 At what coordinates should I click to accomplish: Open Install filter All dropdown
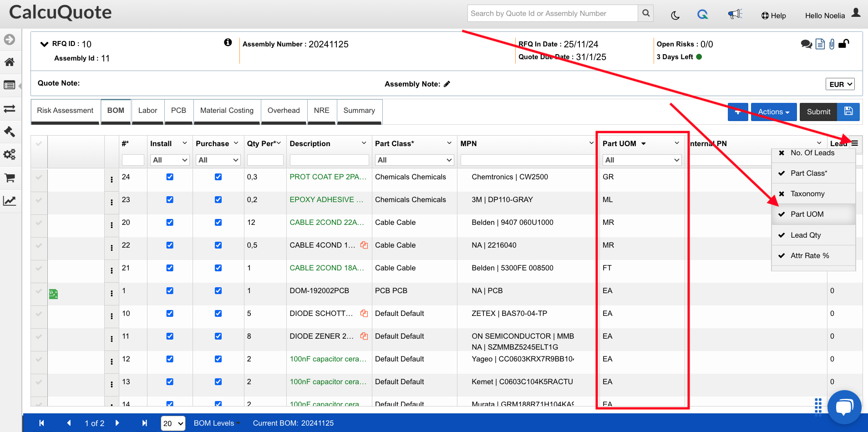pyautogui.click(x=170, y=160)
